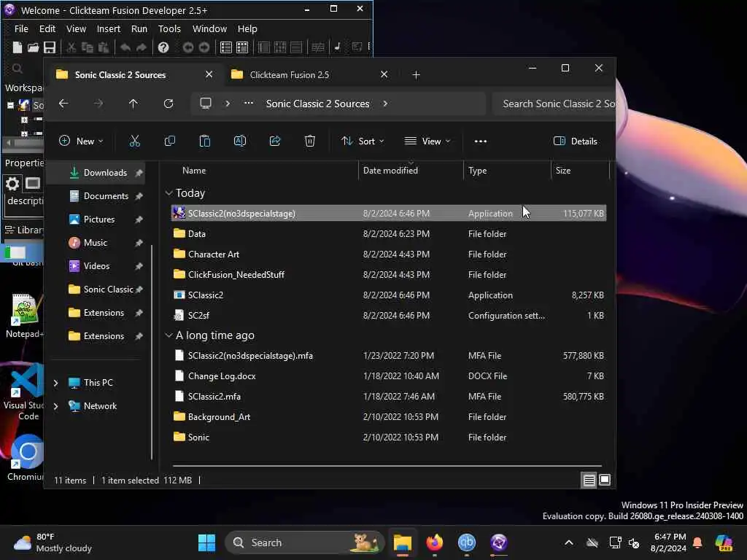Select the Change Log.docx file
This screenshot has height=560, width=747.
(x=389, y=376)
